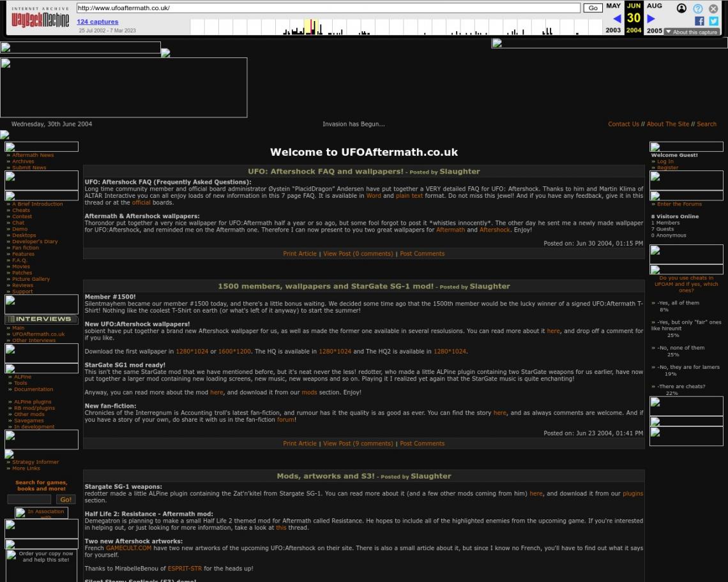Click the Wayback Go button beside the URL
Screen dimensions: 728x582
(x=593, y=8)
